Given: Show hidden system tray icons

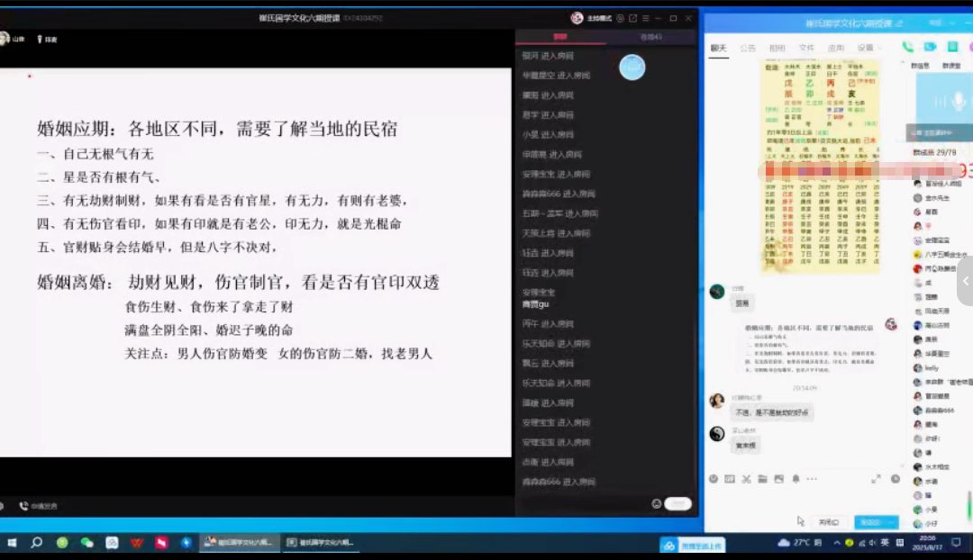Looking at the screenshot, I should tap(837, 543).
